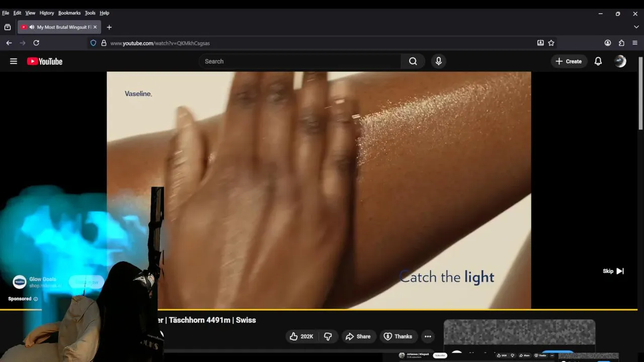Open the View menu
Screen dimensions: 644x362
pos(30,13)
